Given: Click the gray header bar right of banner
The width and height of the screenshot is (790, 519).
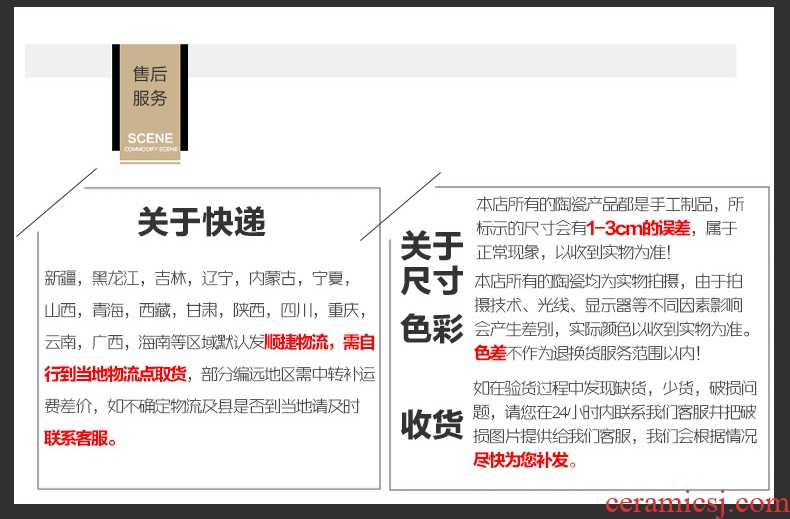Looking at the screenshot, I should [x=460, y=61].
